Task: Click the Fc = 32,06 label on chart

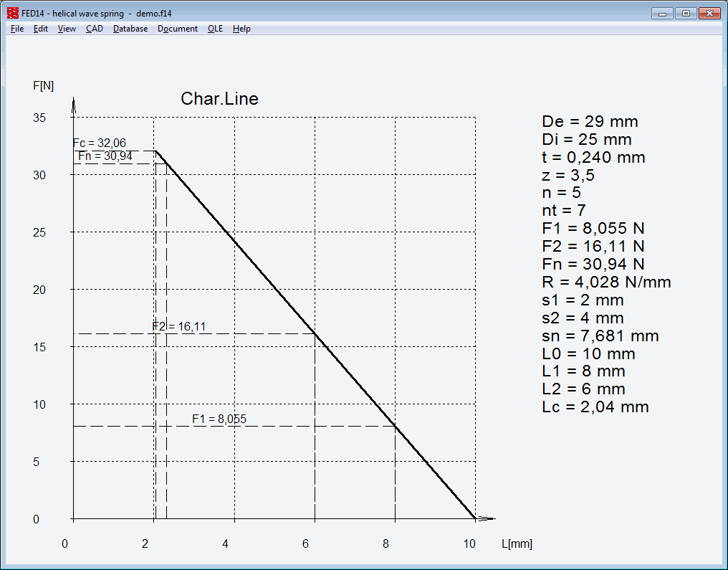Action: pos(100,143)
